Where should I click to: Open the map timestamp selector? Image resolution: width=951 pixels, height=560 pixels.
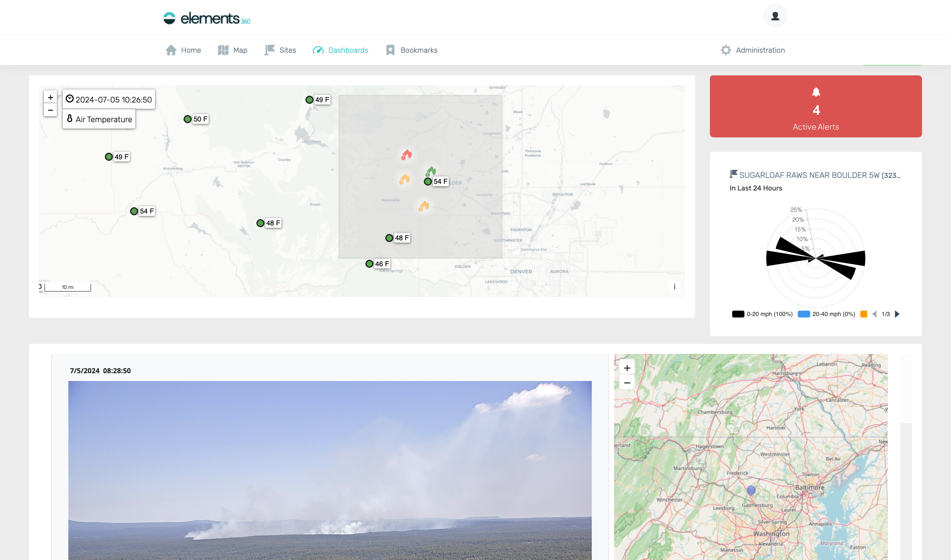(109, 100)
